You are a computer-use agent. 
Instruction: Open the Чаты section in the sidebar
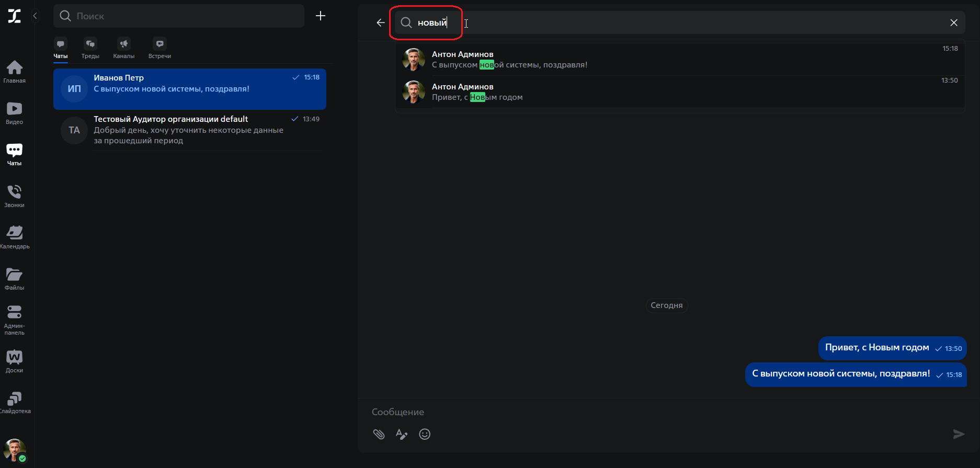click(x=15, y=154)
